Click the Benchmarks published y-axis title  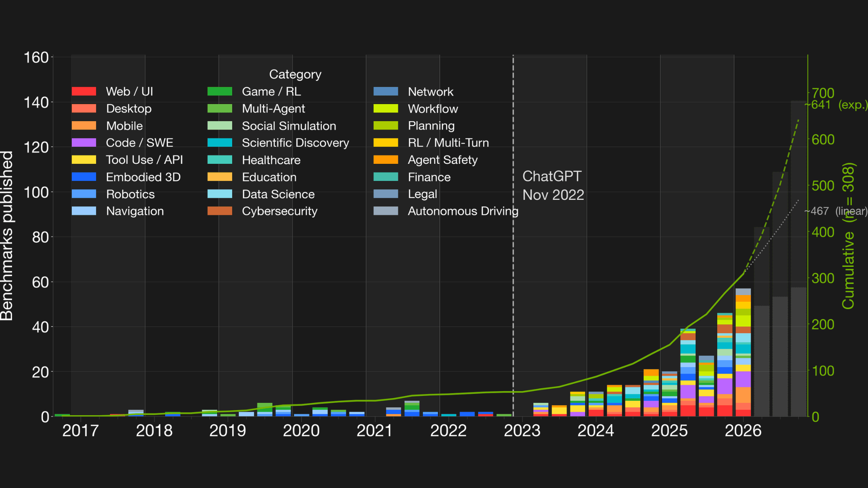pyautogui.click(x=7, y=236)
